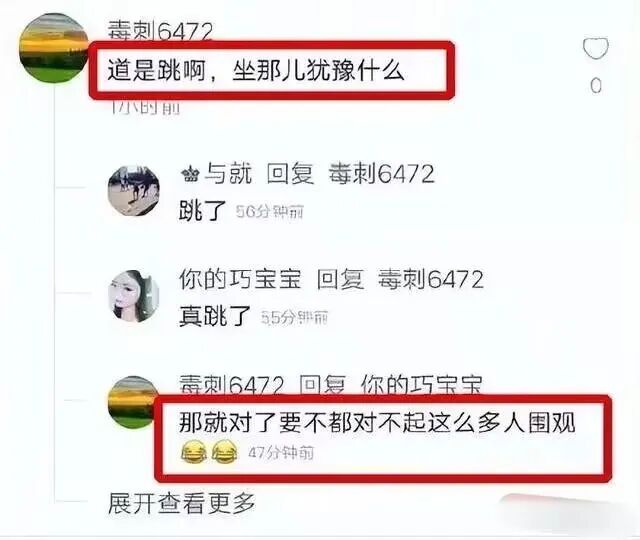Open 毒刺6472 sunset avatar on top comment

tap(54, 48)
